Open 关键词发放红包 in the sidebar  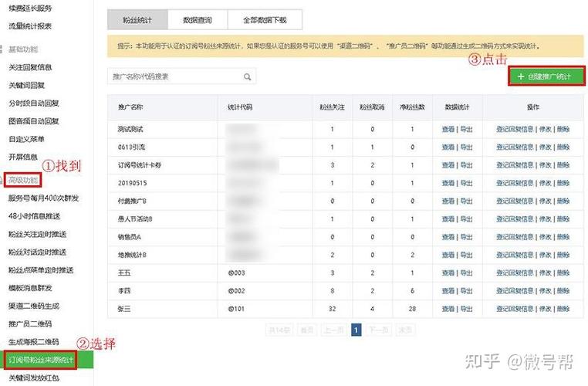(x=34, y=378)
